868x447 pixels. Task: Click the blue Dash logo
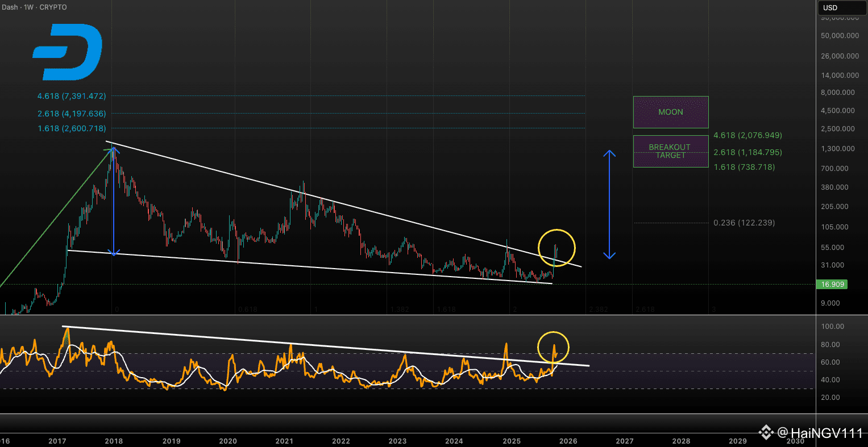tap(68, 53)
